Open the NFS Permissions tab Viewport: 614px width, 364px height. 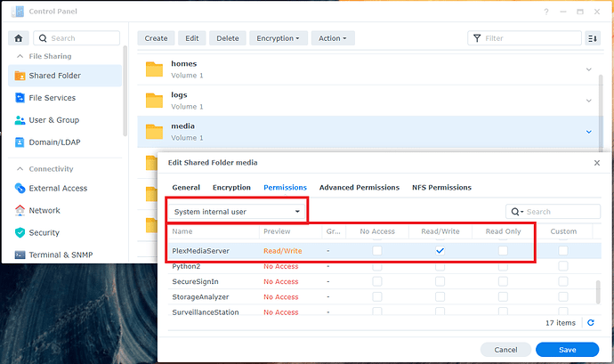[x=441, y=188]
